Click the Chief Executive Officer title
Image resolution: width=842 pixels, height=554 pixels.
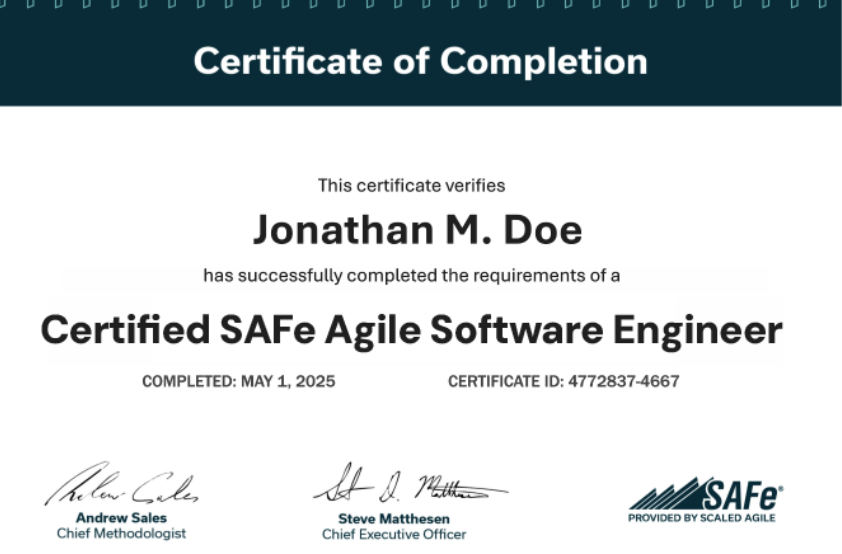click(x=394, y=535)
